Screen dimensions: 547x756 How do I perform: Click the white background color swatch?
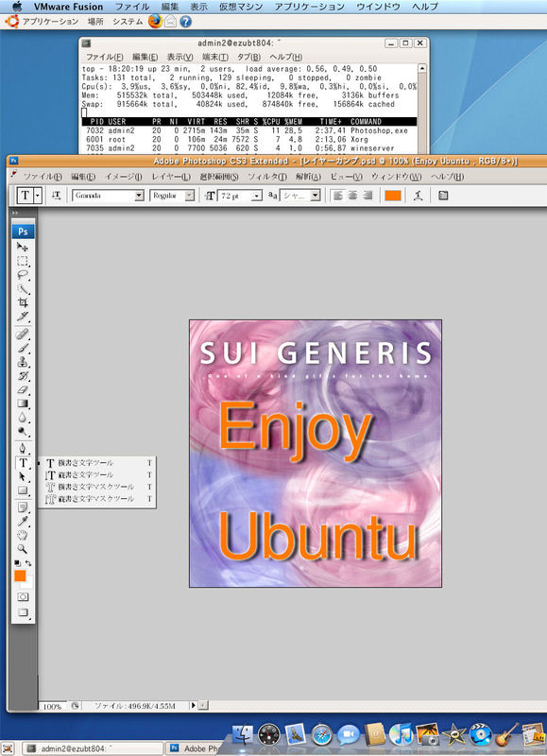click(28, 583)
